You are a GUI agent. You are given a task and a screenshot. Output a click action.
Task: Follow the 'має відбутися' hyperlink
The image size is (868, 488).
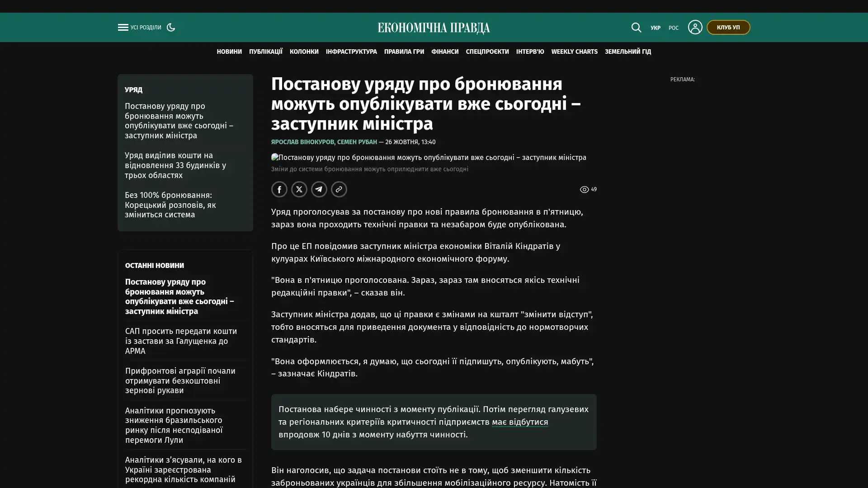520,422
